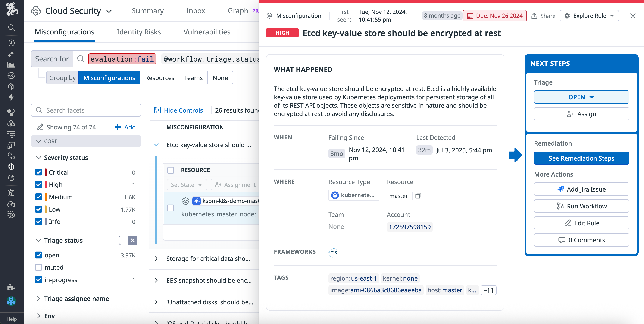Open the Dashboards sidebar icon

pyautogui.click(x=11, y=65)
